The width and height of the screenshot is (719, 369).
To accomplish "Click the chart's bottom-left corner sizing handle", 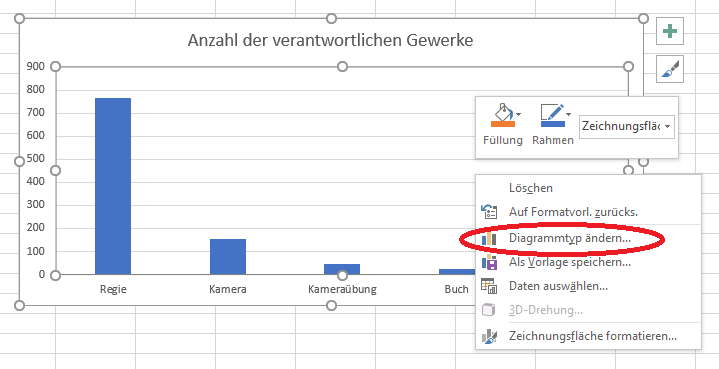I will click(19, 305).
